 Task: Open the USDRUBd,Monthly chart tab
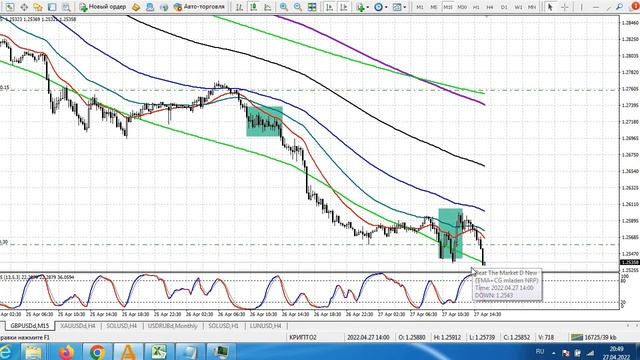click(172, 326)
